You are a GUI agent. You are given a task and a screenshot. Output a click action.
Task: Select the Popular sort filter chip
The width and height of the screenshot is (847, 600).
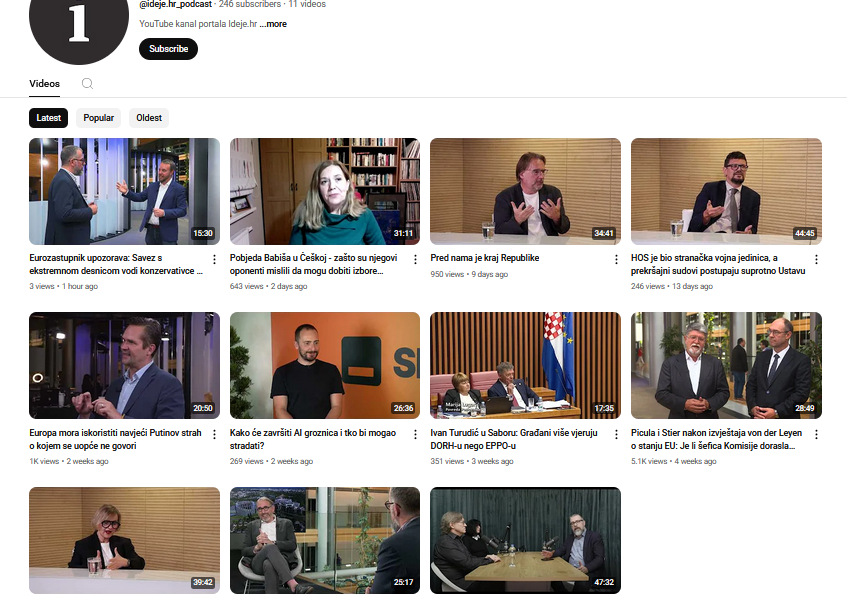tap(98, 118)
